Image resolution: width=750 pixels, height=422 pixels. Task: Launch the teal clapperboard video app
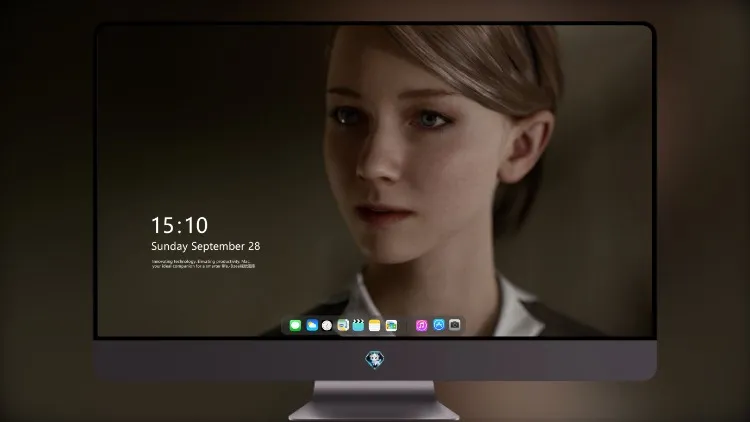[x=358, y=325]
